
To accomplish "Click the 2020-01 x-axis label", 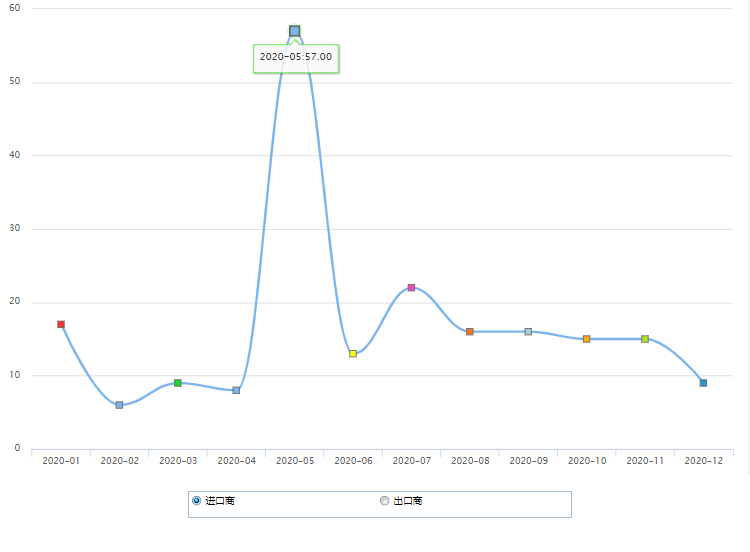I will pyautogui.click(x=61, y=461).
